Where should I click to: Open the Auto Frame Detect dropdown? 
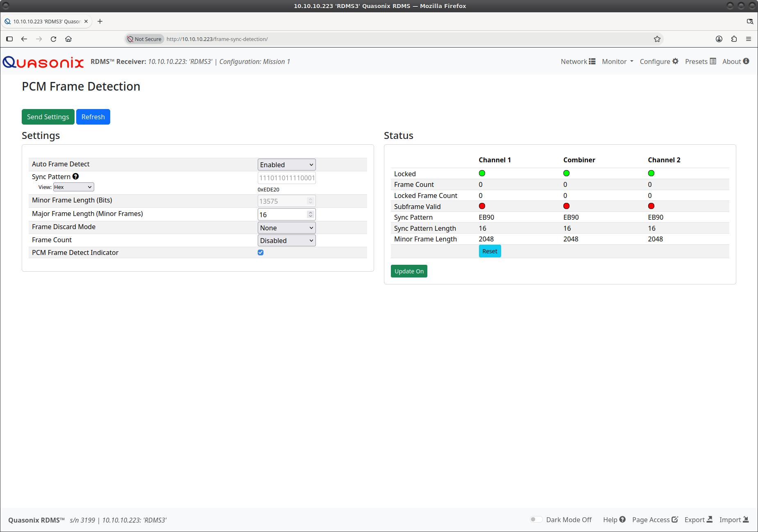[x=287, y=165]
